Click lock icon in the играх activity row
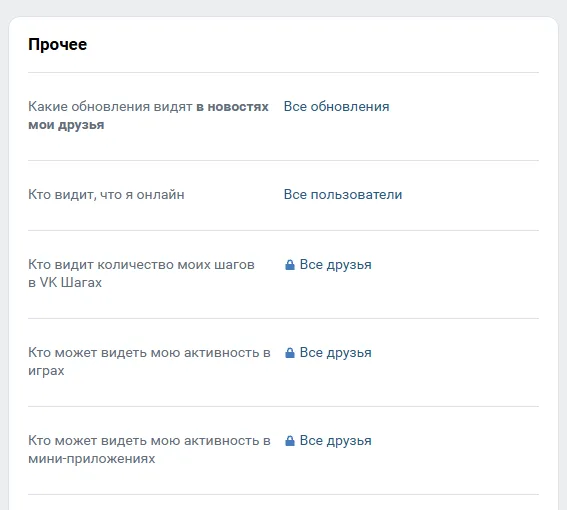 [290, 353]
